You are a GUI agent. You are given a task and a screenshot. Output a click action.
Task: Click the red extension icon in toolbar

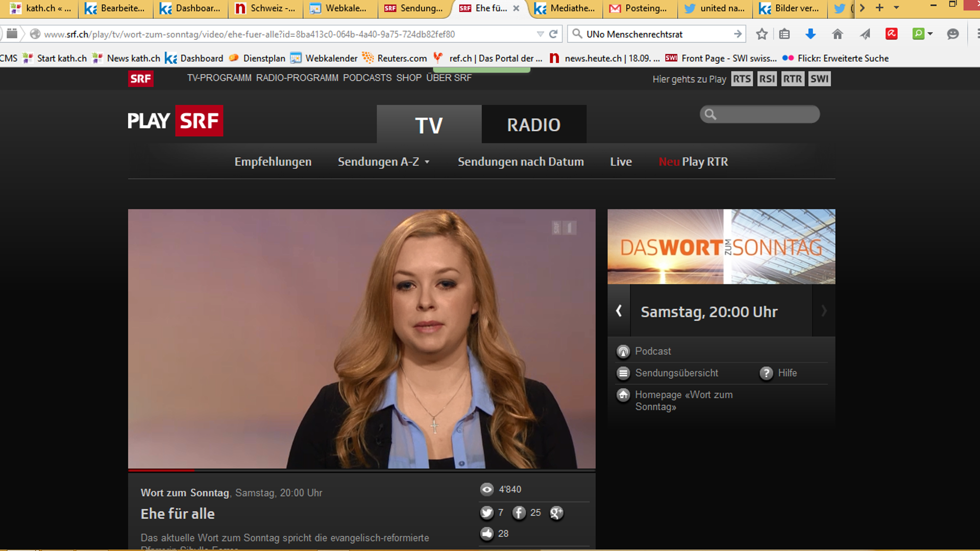point(892,34)
